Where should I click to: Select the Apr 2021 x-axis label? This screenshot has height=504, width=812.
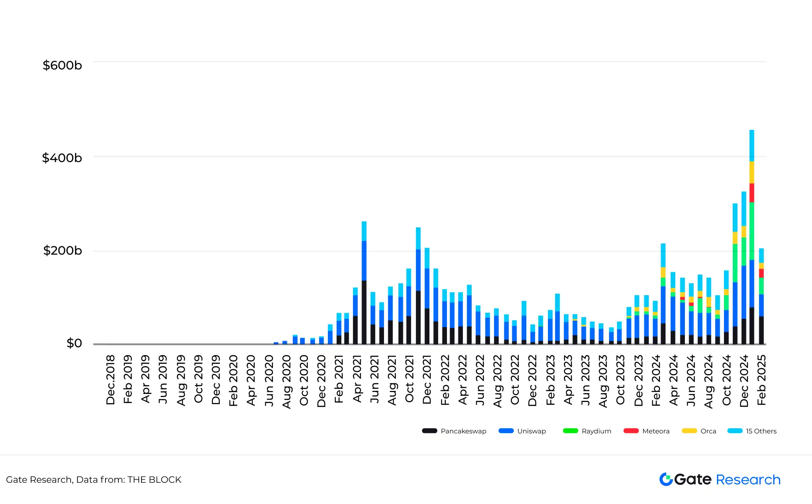pos(357,378)
